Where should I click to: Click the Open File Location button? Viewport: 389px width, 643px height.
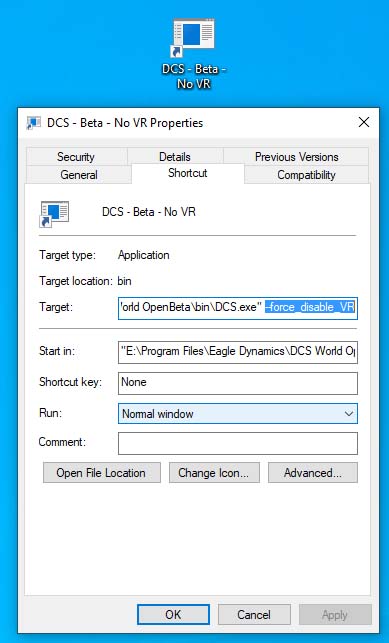click(101, 473)
